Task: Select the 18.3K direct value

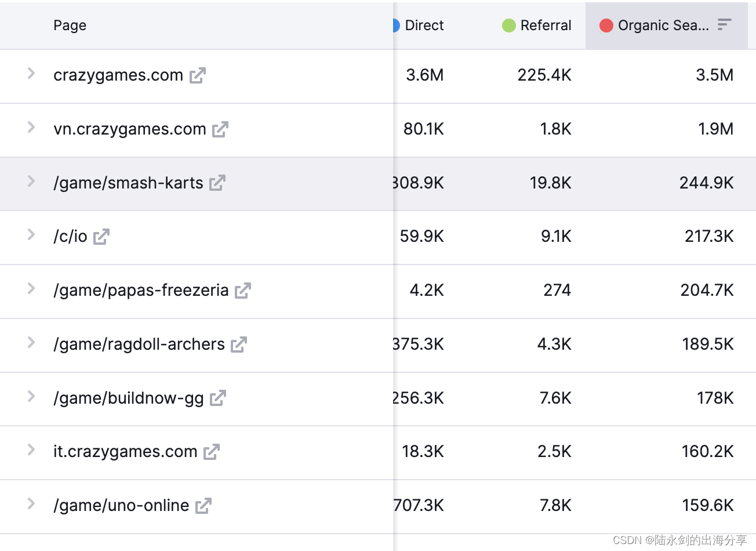Action: point(423,452)
